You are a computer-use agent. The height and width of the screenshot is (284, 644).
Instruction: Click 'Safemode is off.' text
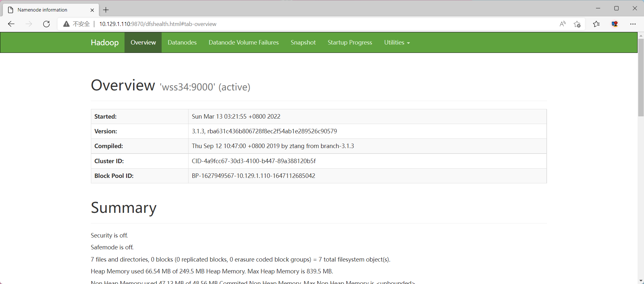click(x=112, y=247)
